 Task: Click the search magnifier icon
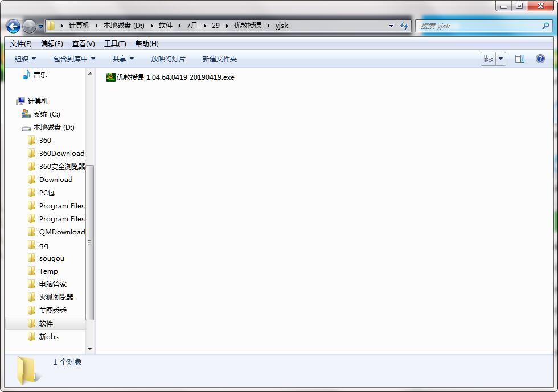(x=545, y=26)
